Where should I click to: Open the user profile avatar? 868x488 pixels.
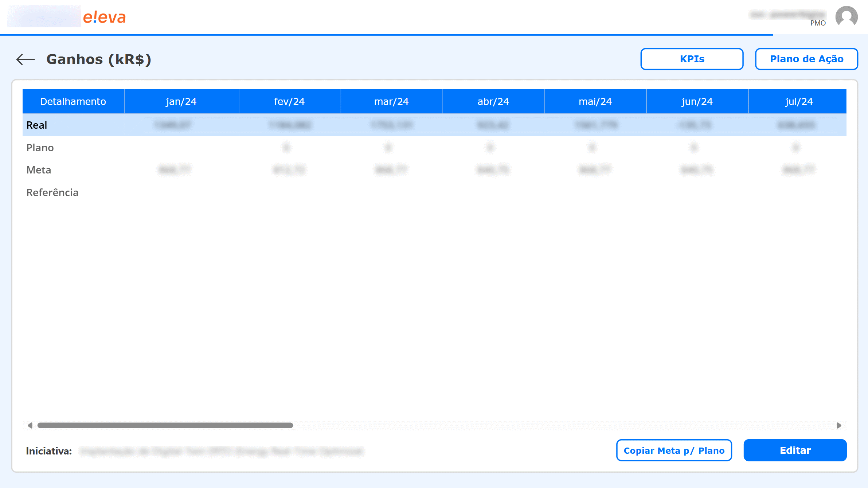[x=847, y=16]
